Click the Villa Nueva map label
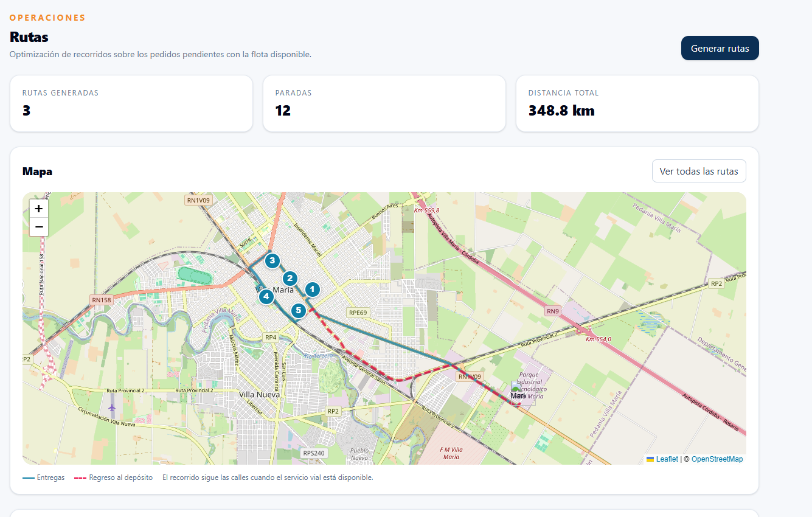 click(260, 394)
